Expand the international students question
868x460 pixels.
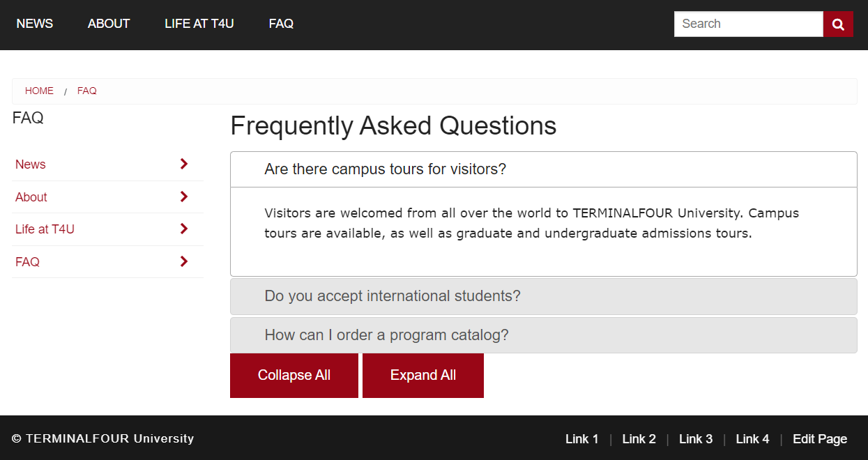click(543, 296)
